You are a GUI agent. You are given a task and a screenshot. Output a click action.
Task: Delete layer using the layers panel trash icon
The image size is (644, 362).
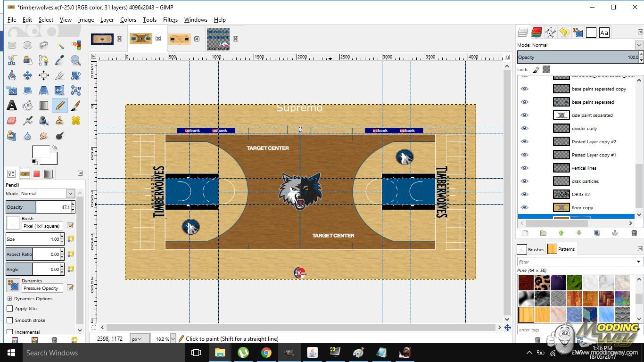click(x=634, y=233)
